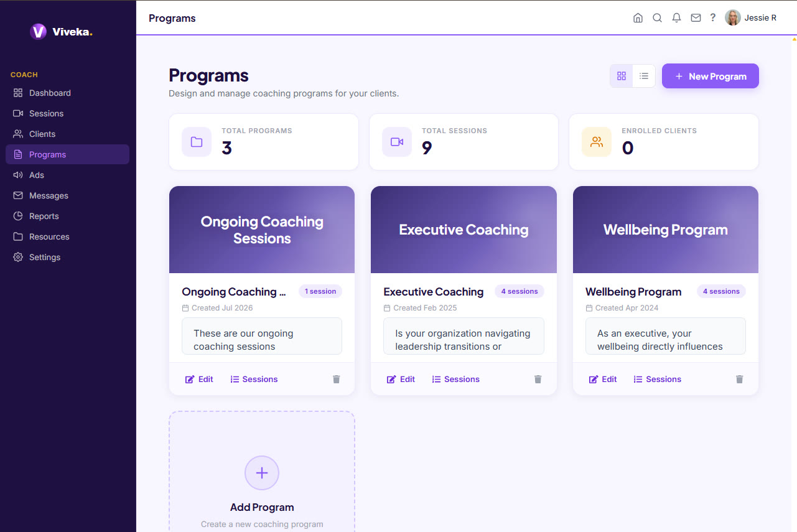Click the help question mark icon

[713, 17]
